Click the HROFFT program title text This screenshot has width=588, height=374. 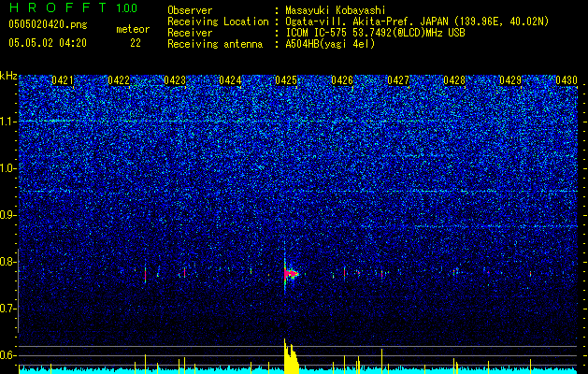[x=58, y=7]
